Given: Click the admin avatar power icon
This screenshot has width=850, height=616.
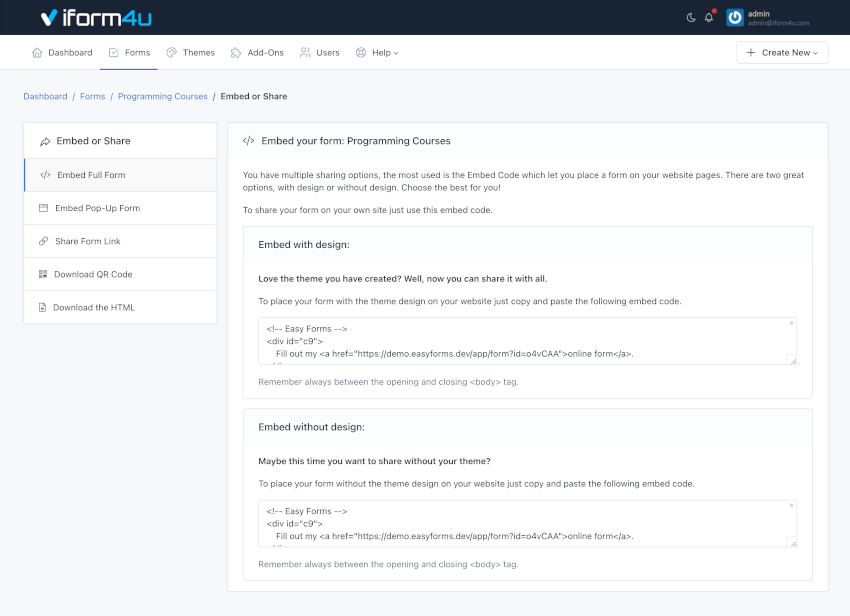Looking at the screenshot, I should pos(735,17).
